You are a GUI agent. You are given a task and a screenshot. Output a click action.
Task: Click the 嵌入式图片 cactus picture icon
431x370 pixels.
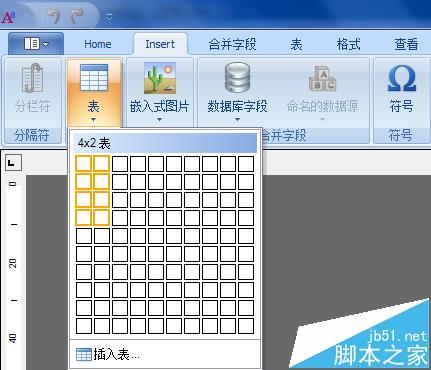click(x=160, y=78)
